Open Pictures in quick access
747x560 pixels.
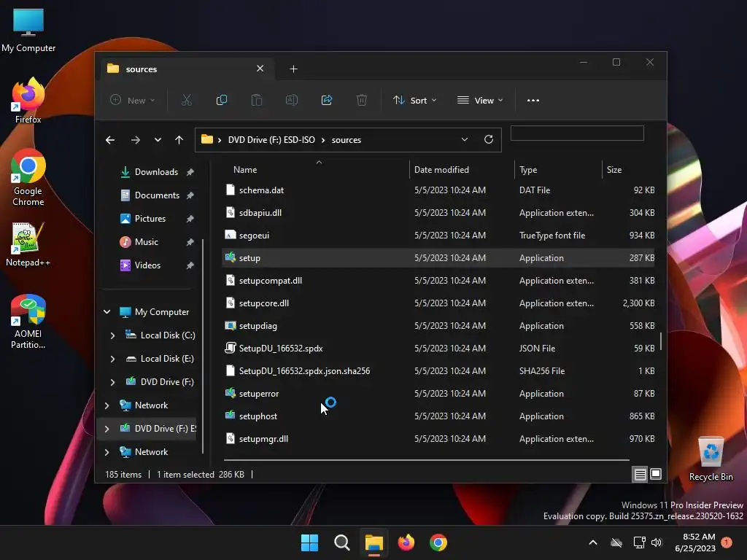pos(151,219)
